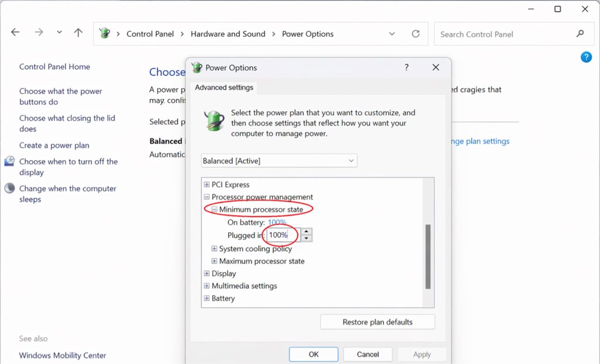Maximize the Control Panel window
The width and height of the screenshot is (600, 364).
tap(558, 9)
